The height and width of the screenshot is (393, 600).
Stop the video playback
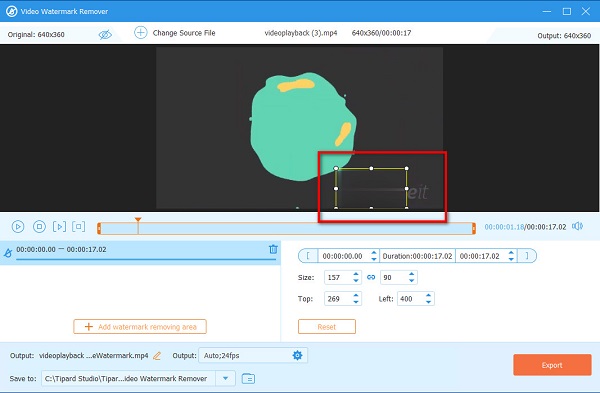point(39,227)
